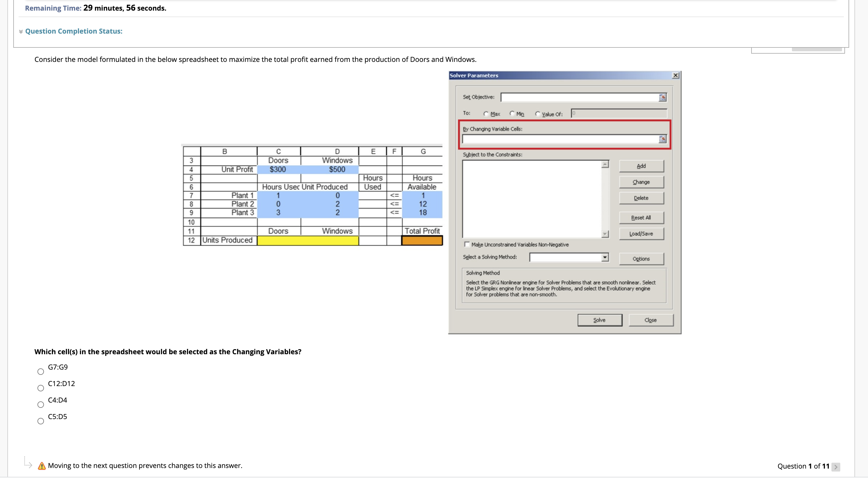Select the Value Of radio button
Image resolution: width=868 pixels, height=478 pixels.
tap(538, 114)
